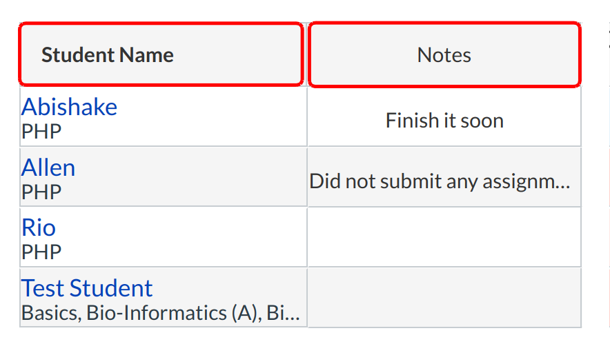The height and width of the screenshot is (364, 610).
Task: Click the PHP section label under Rio
Action: 41,252
